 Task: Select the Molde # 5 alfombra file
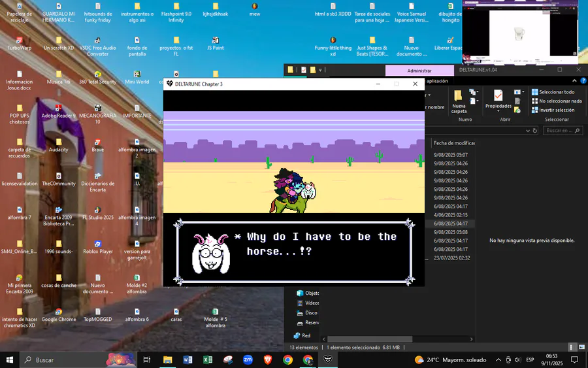215,318
